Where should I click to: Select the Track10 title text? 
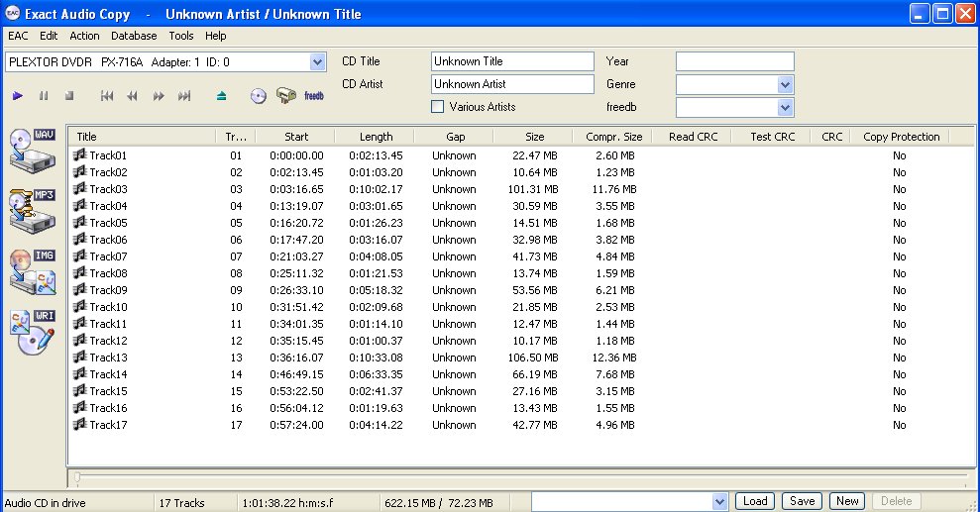[108, 307]
